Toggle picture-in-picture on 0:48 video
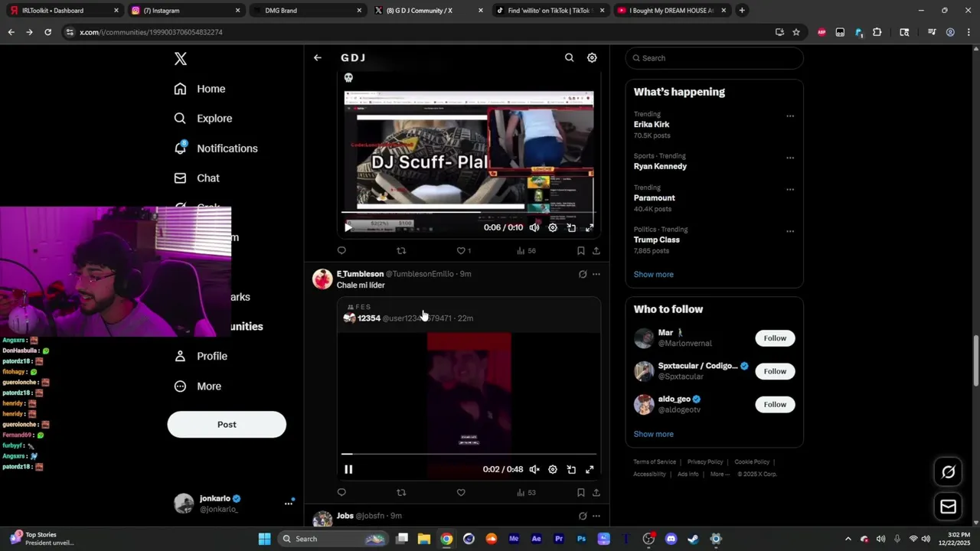The width and height of the screenshot is (980, 551). click(571, 469)
